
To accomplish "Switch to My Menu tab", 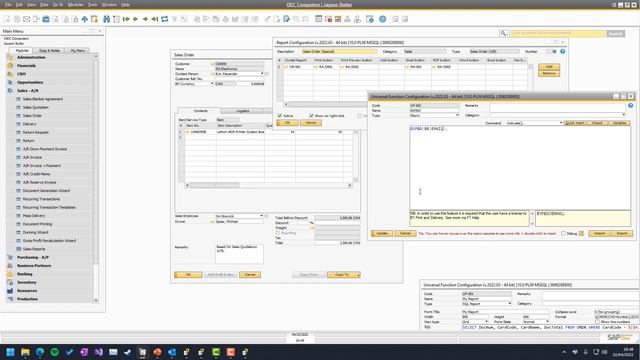I will 78,51.
